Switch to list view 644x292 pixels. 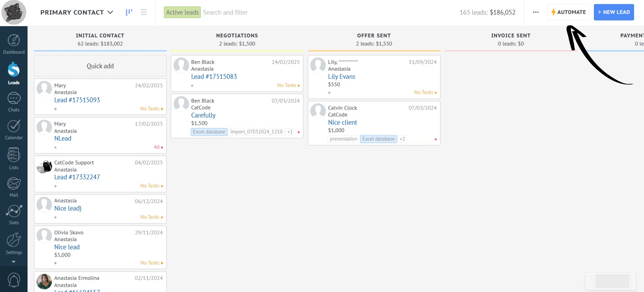coord(143,12)
